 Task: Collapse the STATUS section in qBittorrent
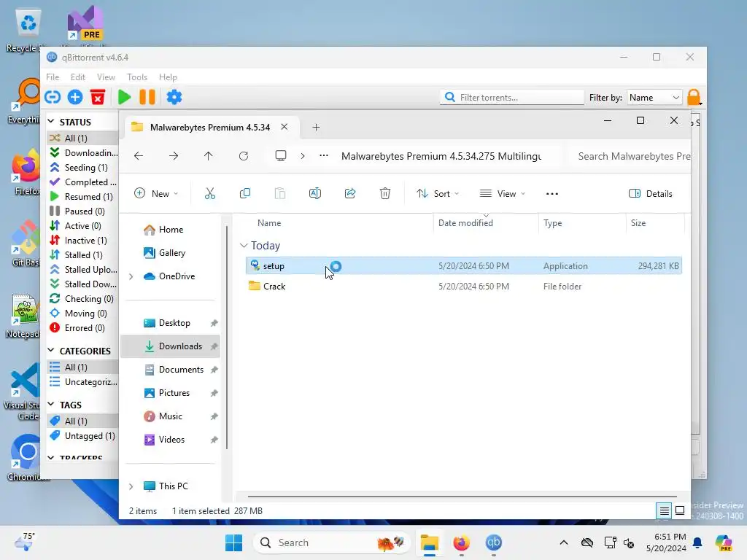[51, 122]
